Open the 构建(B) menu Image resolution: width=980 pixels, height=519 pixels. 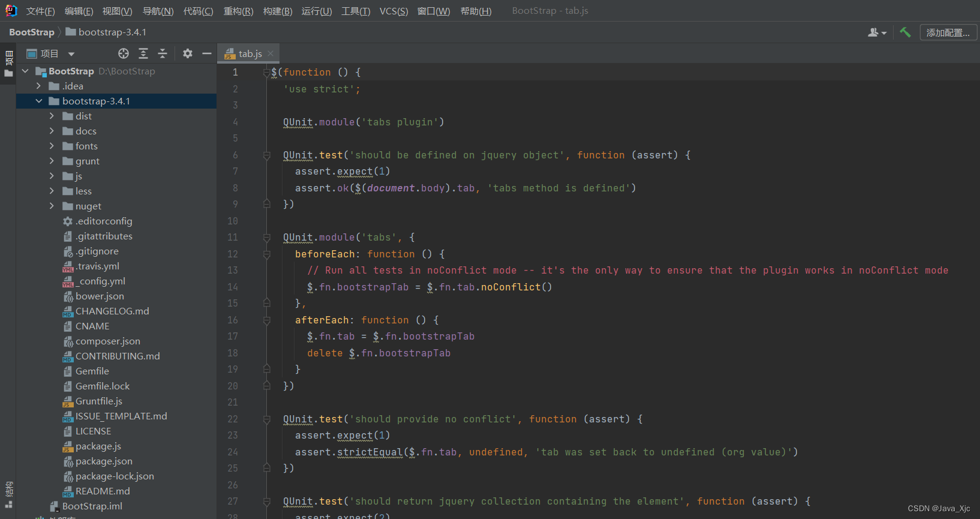coord(278,11)
